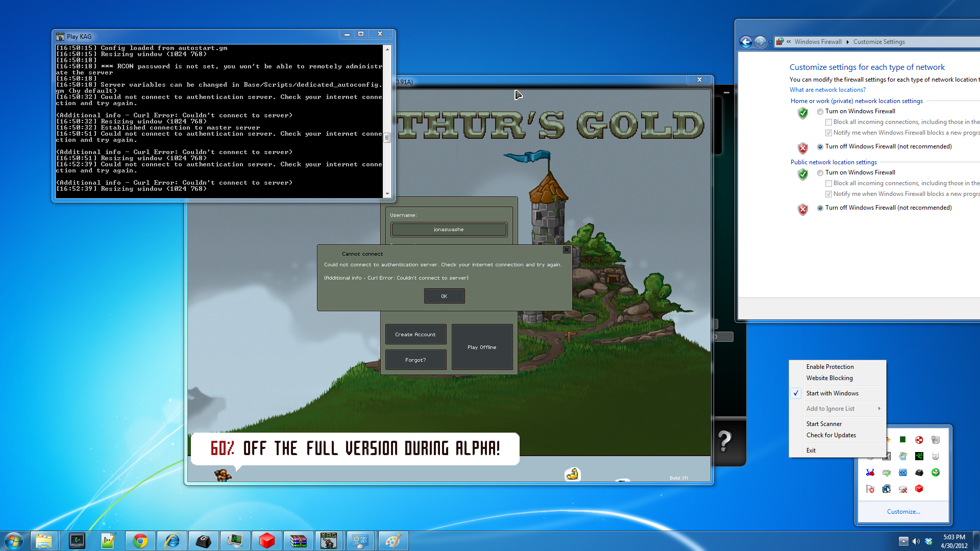
Task: Choose Check for Updates in tray menu
Action: [837, 435]
